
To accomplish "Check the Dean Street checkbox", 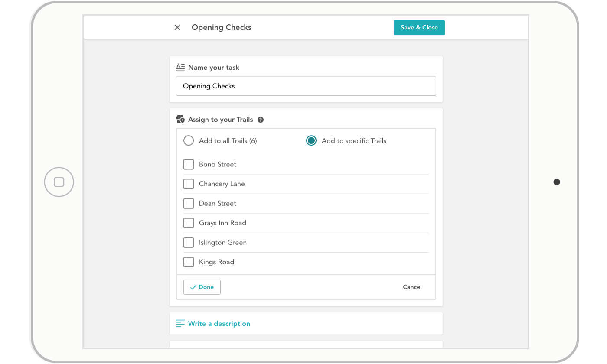I will pos(188,203).
